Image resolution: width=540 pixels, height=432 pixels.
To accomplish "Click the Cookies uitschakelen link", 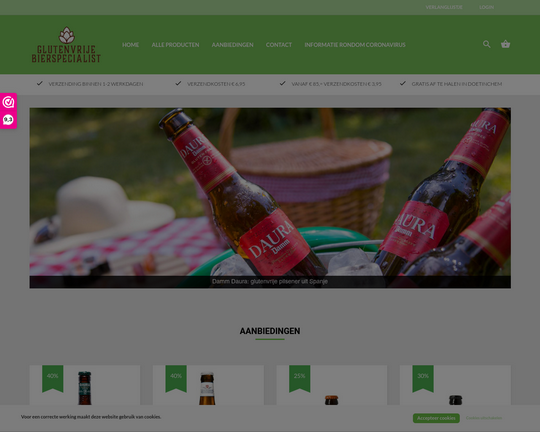I will (484, 418).
